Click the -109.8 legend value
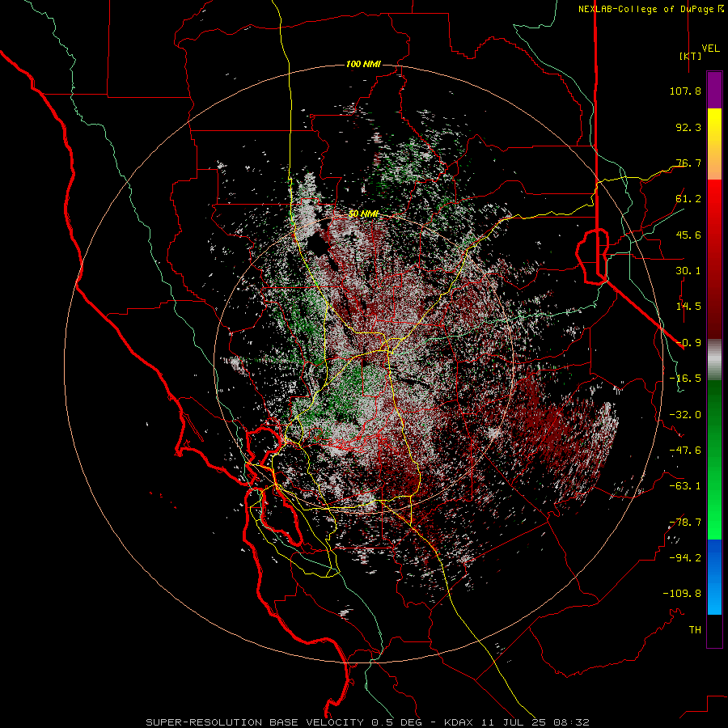This screenshot has width=728, height=728. tap(682, 594)
